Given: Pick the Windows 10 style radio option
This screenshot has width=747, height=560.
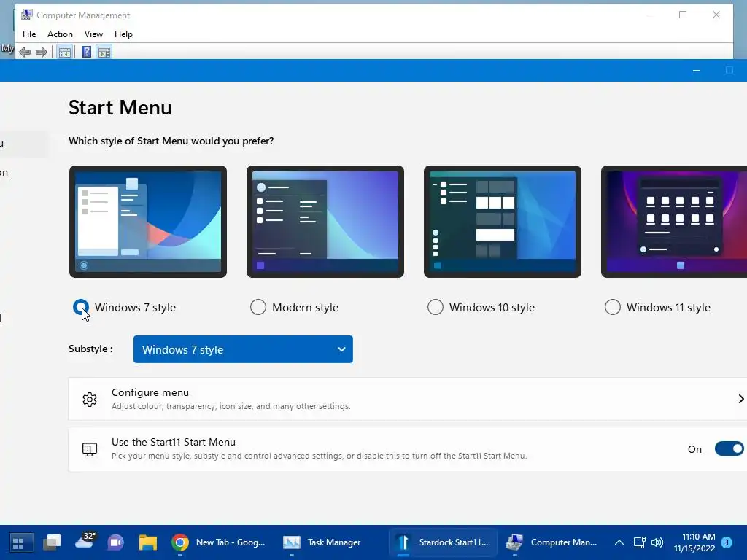Looking at the screenshot, I should point(436,307).
